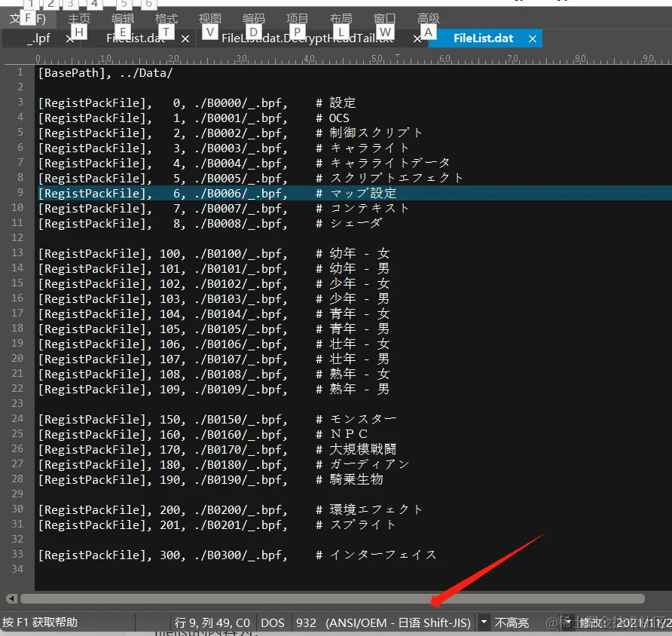Screen dimensions: 672x636
Task: Click the 不高亮 highlighting type field
Action: pyautogui.click(x=512, y=622)
